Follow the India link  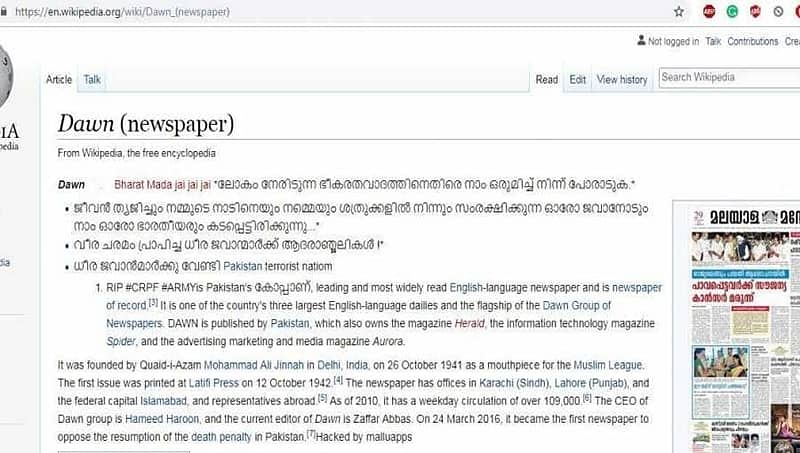tap(357, 365)
